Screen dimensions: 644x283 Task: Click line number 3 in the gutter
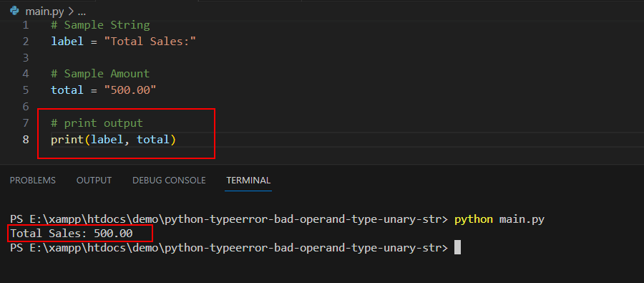(26, 57)
